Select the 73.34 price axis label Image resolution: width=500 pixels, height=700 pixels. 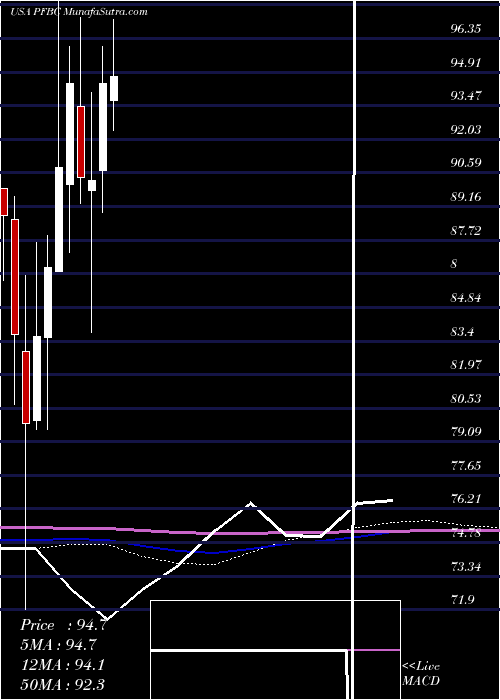[x=466, y=567]
